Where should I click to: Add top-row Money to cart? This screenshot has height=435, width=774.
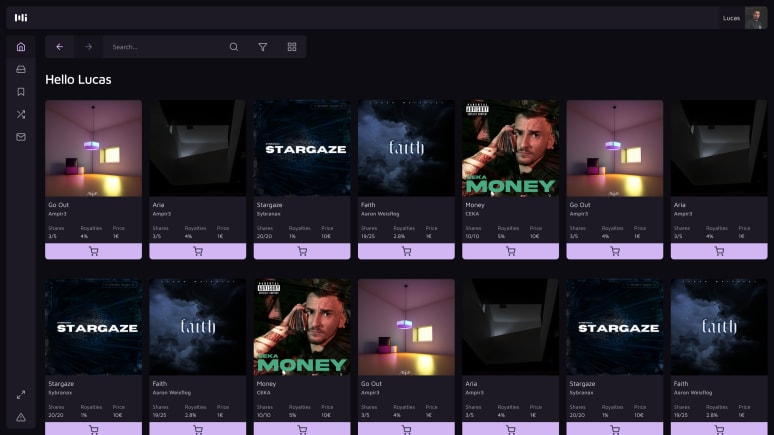(x=510, y=251)
